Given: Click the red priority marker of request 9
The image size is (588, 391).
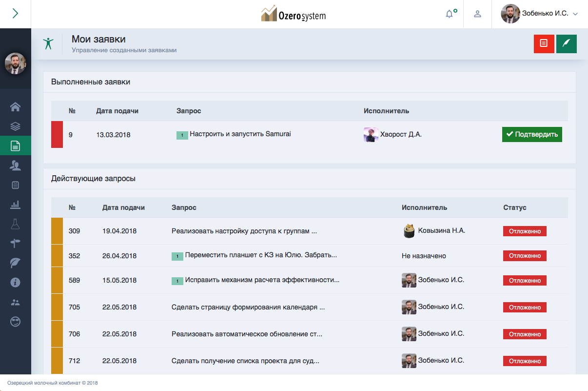Looking at the screenshot, I should 57,134.
